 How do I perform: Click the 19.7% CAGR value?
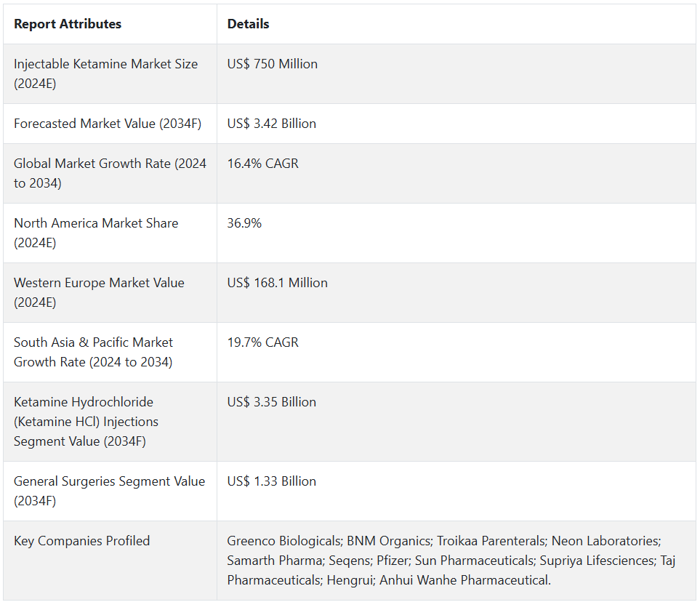pyautogui.click(x=262, y=342)
